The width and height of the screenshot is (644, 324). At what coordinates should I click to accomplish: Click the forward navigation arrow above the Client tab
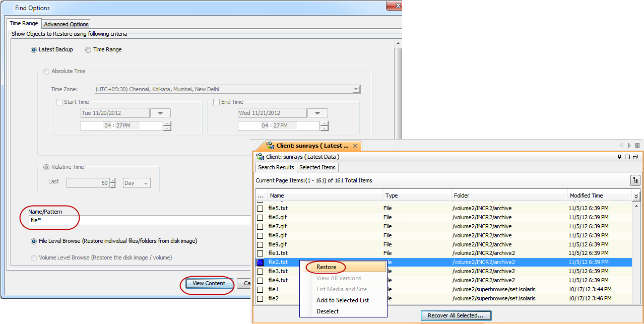pyautogui.click(x=629, y=145)
